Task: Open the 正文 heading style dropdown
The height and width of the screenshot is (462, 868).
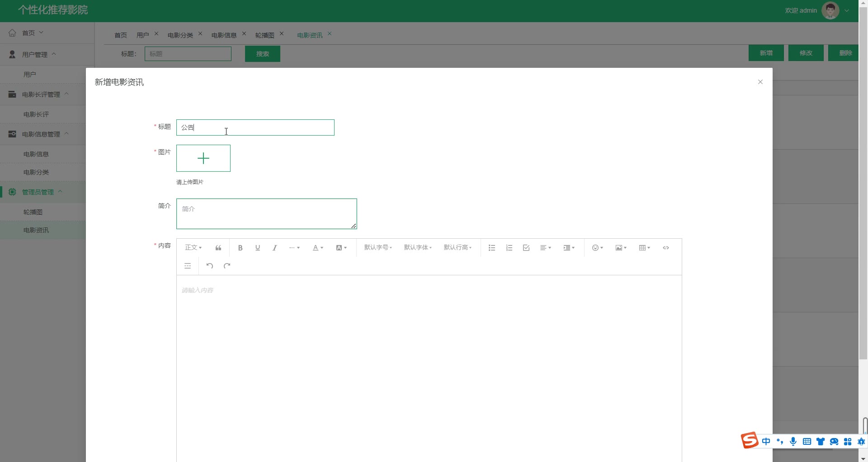Action: pos(193,248)
